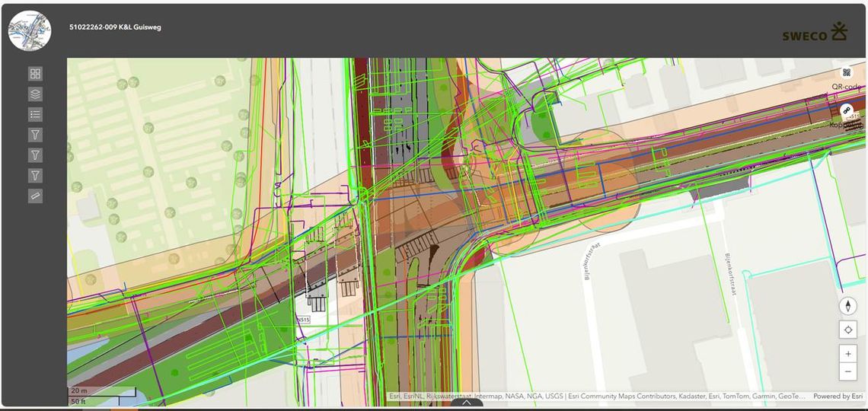The height and width of the screenshot is (411, 868).
Task: Open the QR-code widget icon
Action: tap(847, 72)
